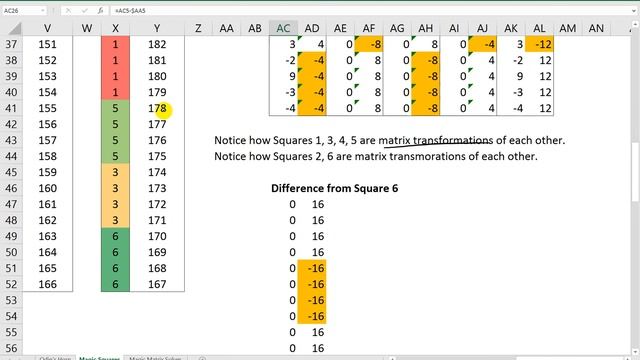The image size is (640, 360).
Task: Select column AH header
Action: [x=426, y=28]
